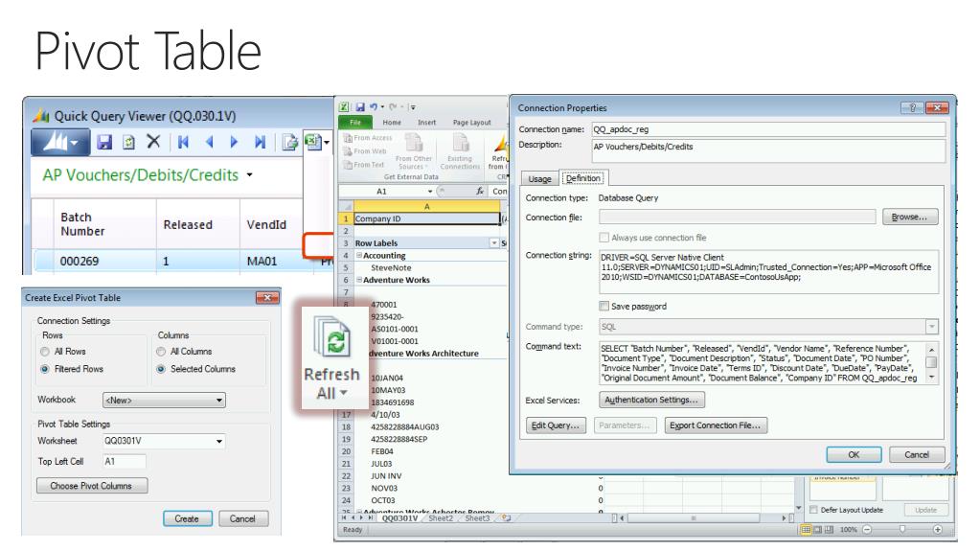The width and height of the screenshot is (980, 551).
Task: Select All Columns radio button
Action: click(x=161, y=352)
